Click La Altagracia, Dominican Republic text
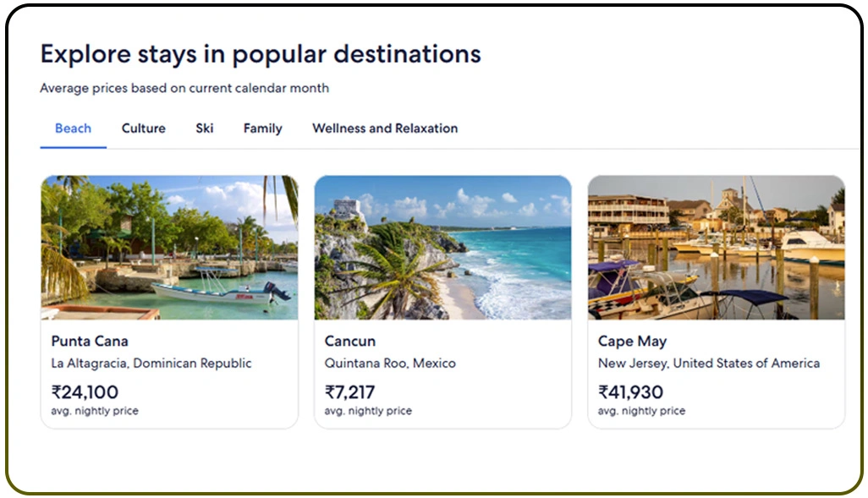Image resolution: width=868 pixels, height=498 pixels. coord(151,364)
